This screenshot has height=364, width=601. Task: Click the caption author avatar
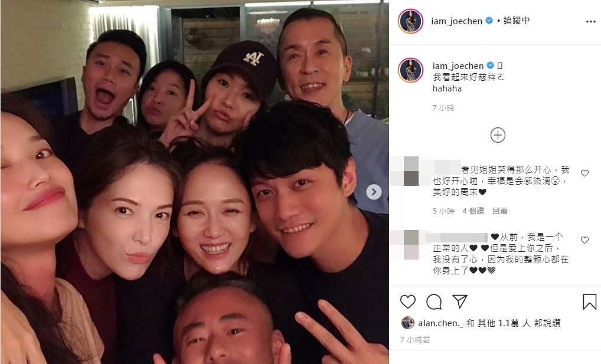pyautogui.click(x=410, y=71)
